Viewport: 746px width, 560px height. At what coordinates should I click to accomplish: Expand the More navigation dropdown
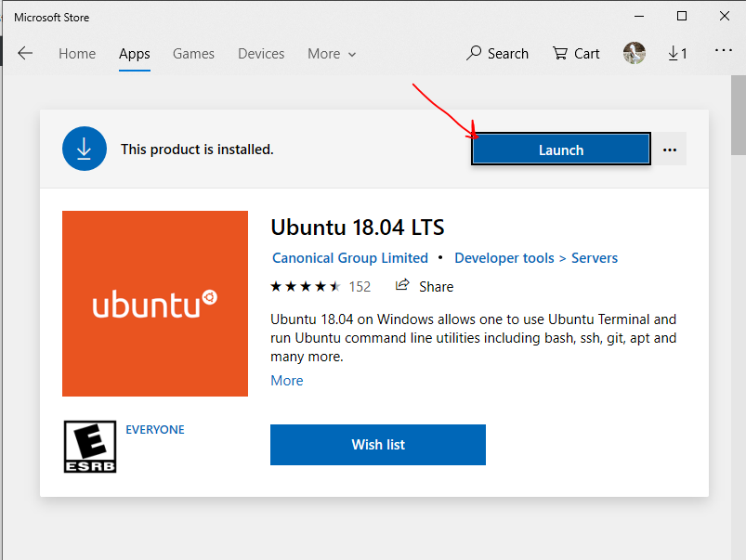pyautogui.click(x=332, y=54)
